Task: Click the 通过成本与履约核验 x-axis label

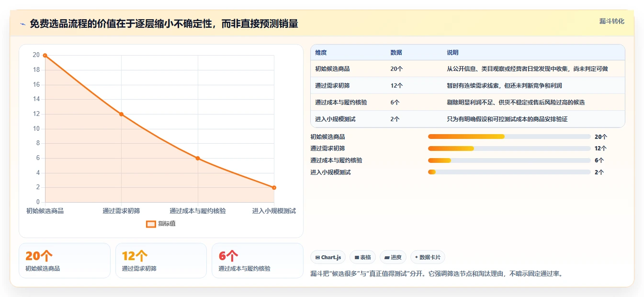Action: [x=198, y=211]
